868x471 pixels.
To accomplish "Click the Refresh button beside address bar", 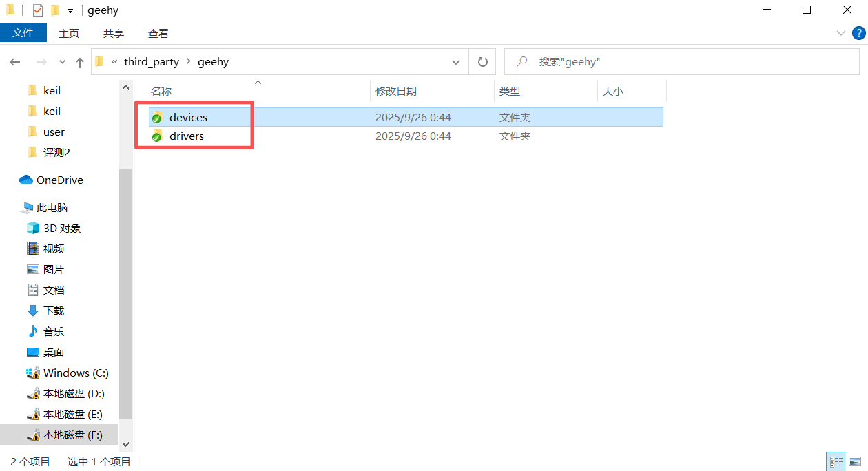I will tap(482, 62).
